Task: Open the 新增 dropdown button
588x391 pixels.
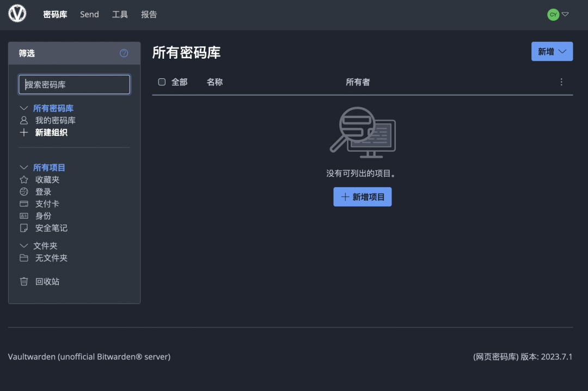Action: point(552,51)
